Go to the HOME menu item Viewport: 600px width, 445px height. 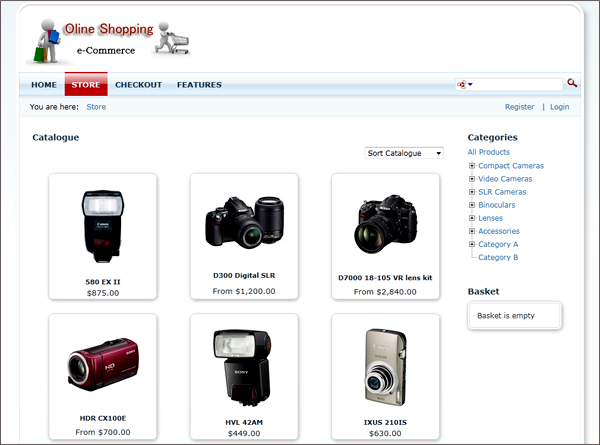[44, 85]
